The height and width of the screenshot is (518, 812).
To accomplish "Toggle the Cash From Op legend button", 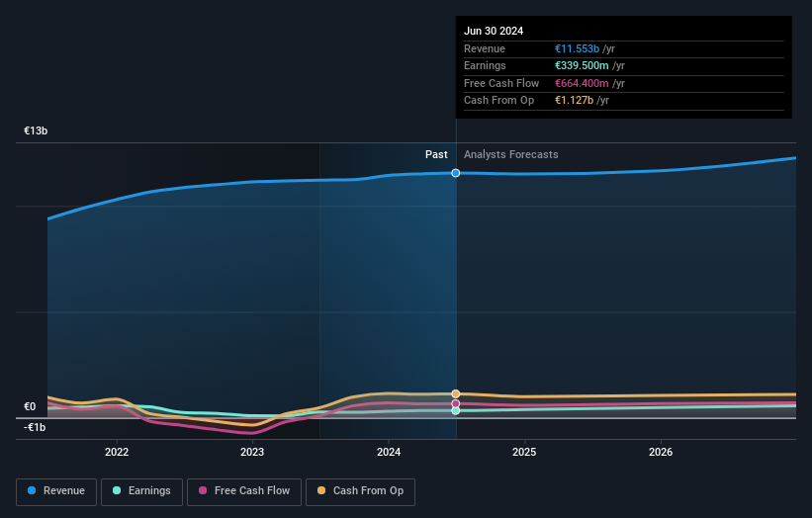I will (360, 491).
